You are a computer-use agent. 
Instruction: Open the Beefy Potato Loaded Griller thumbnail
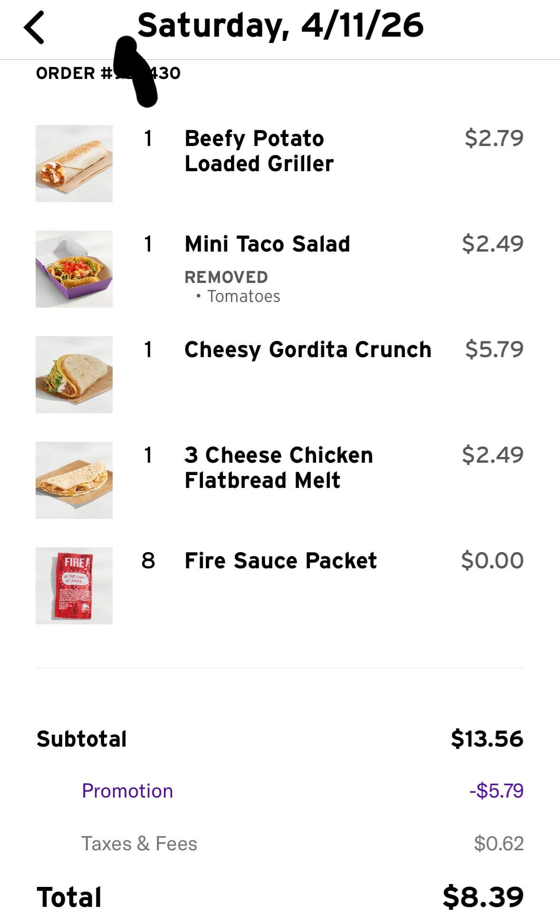74,164
